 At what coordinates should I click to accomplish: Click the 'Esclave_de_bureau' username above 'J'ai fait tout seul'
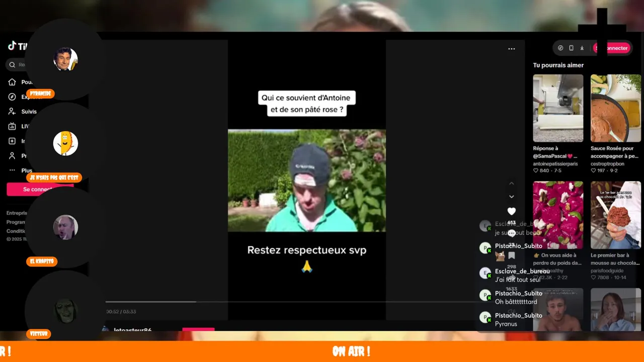click(x=522, y=271)
